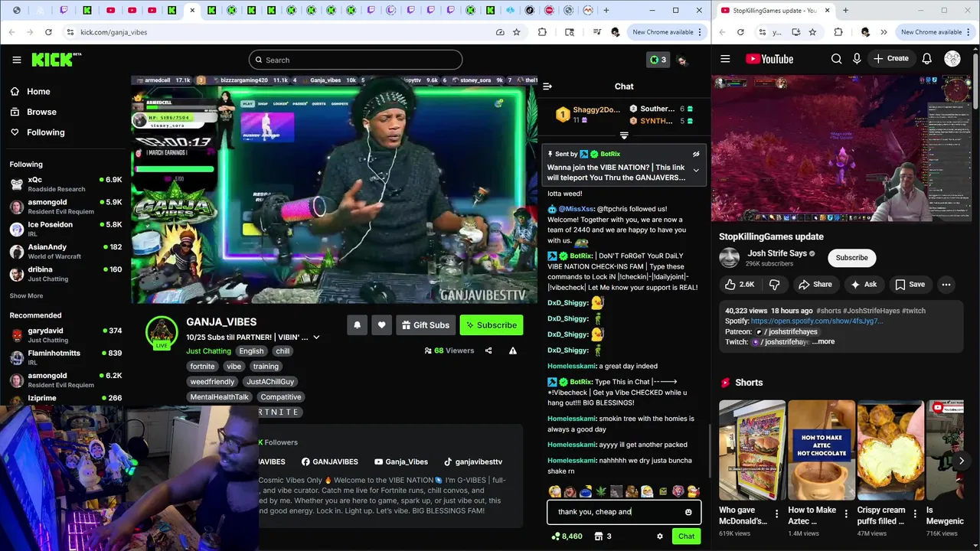The image size is (980, 551).
Task: Expand YouTube description with ...more
Action: pos(823,342)
